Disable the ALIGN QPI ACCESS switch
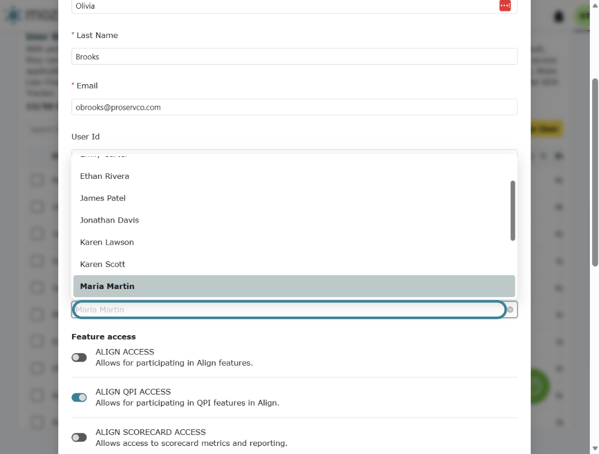 [x=79, y=397]
